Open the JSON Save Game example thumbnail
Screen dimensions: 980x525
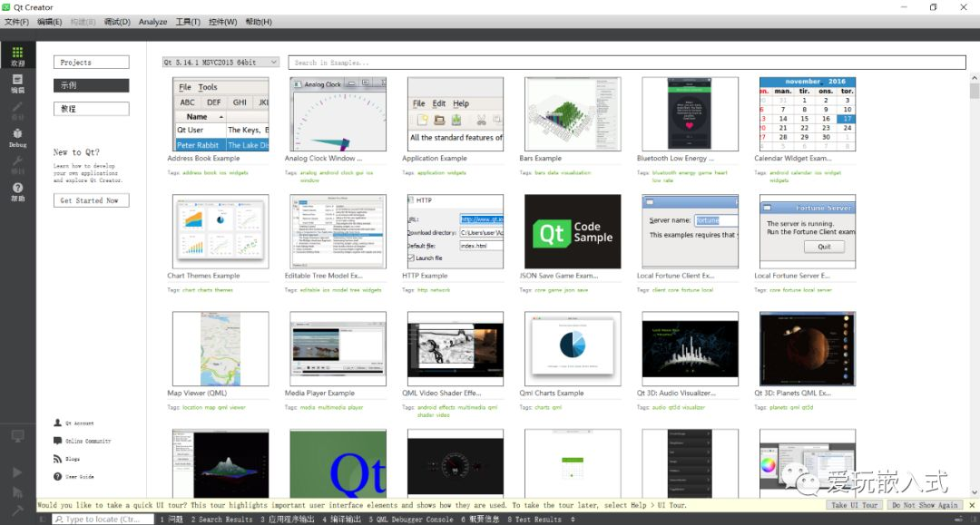573,231
